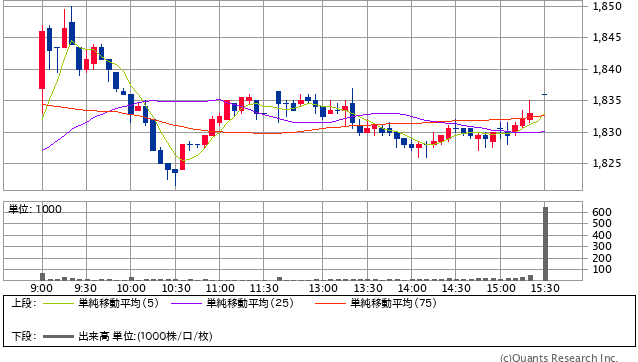The height and width of the screenshot is (362, 638).
Task: Click the large red opening candlestick at 9:00
Action: click(x=42, y=60)
